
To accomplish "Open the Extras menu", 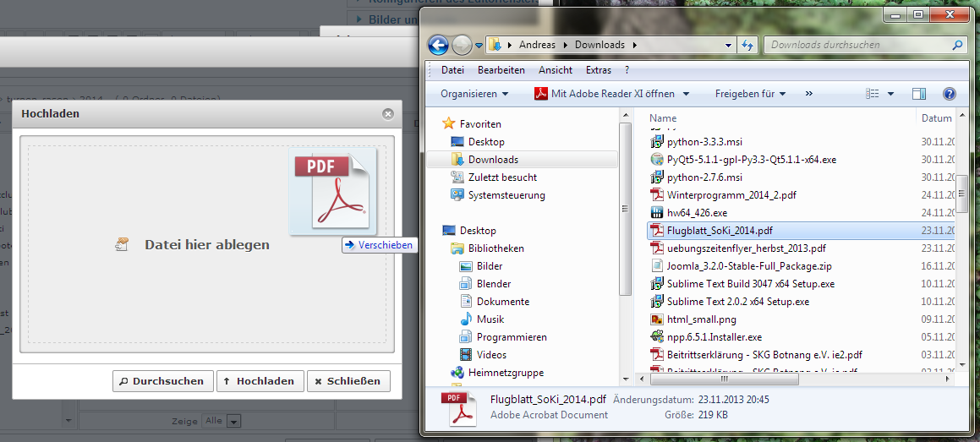I will [x=598, y=70].
